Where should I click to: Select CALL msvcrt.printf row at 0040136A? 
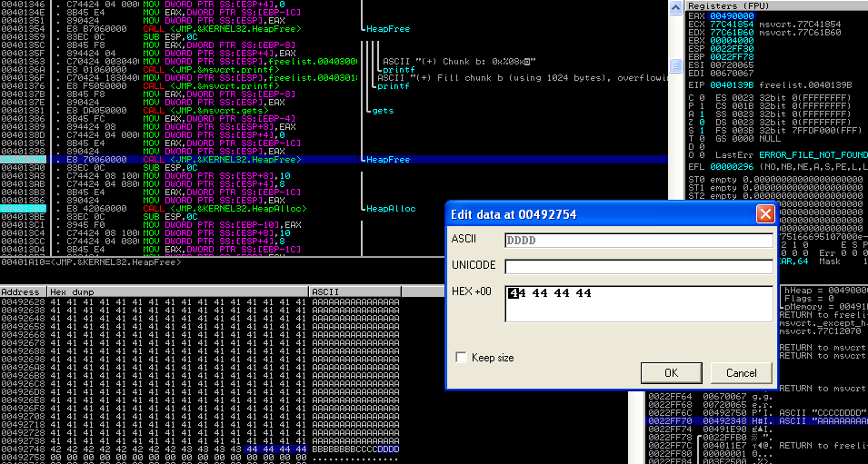334,70
